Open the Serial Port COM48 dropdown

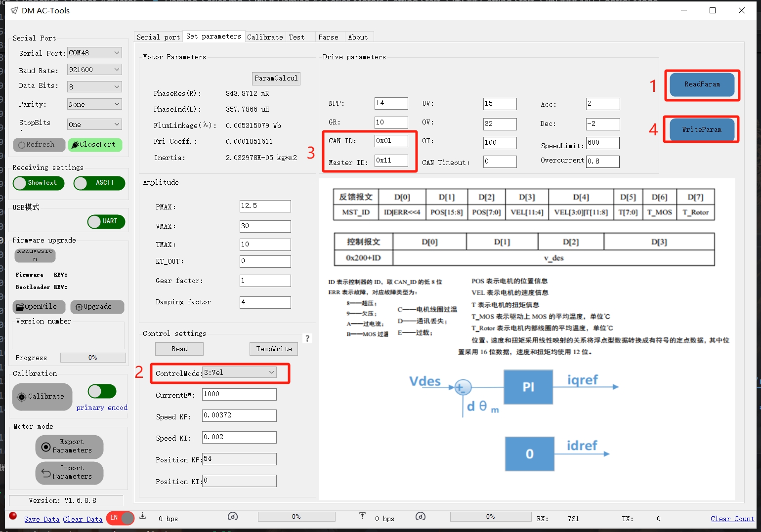tap(94, 53)
